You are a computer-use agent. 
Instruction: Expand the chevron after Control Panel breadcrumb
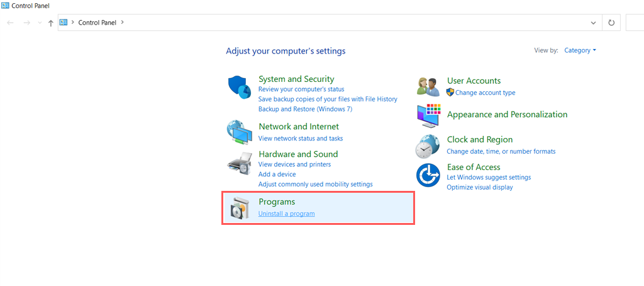122,23
